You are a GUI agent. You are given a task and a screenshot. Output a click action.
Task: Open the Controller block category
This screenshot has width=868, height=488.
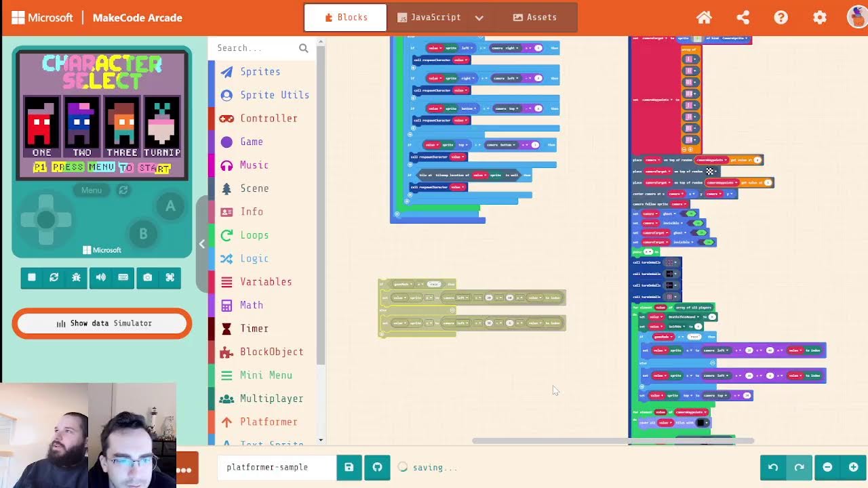click(262, 119)
